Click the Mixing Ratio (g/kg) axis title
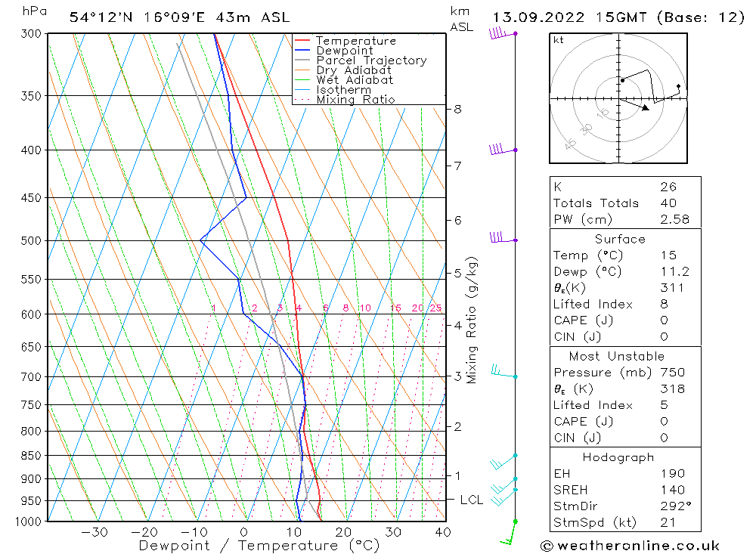Image resolution: width=756 pixels, height=554 pixels. coord(472,320)
